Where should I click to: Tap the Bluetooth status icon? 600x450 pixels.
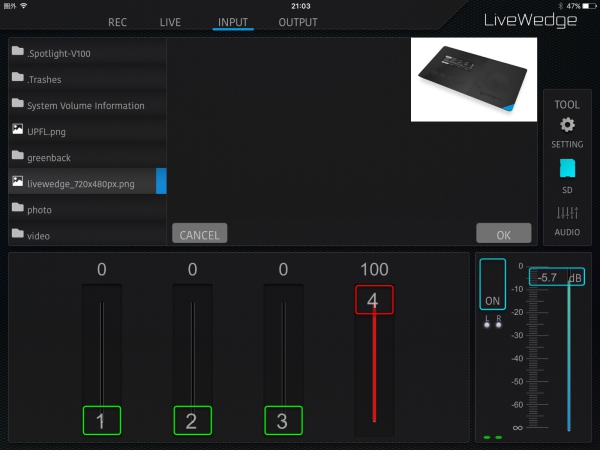click(x=561, y=6)
